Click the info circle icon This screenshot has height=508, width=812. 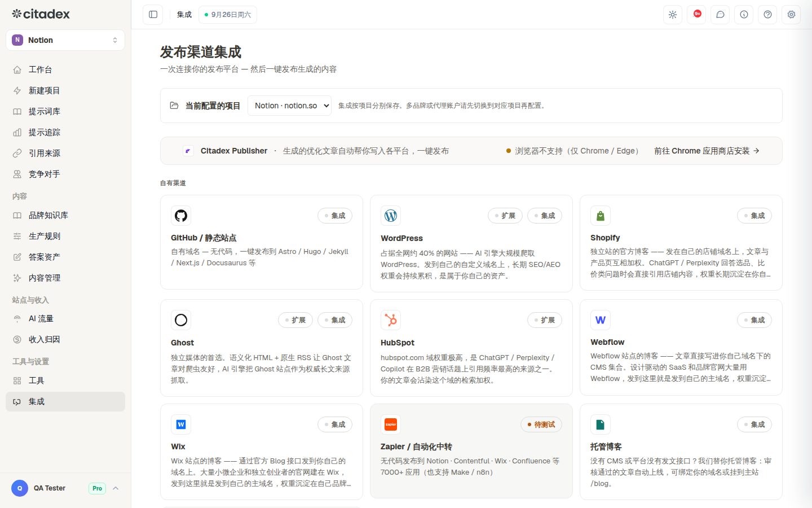[x=744, y=15]
